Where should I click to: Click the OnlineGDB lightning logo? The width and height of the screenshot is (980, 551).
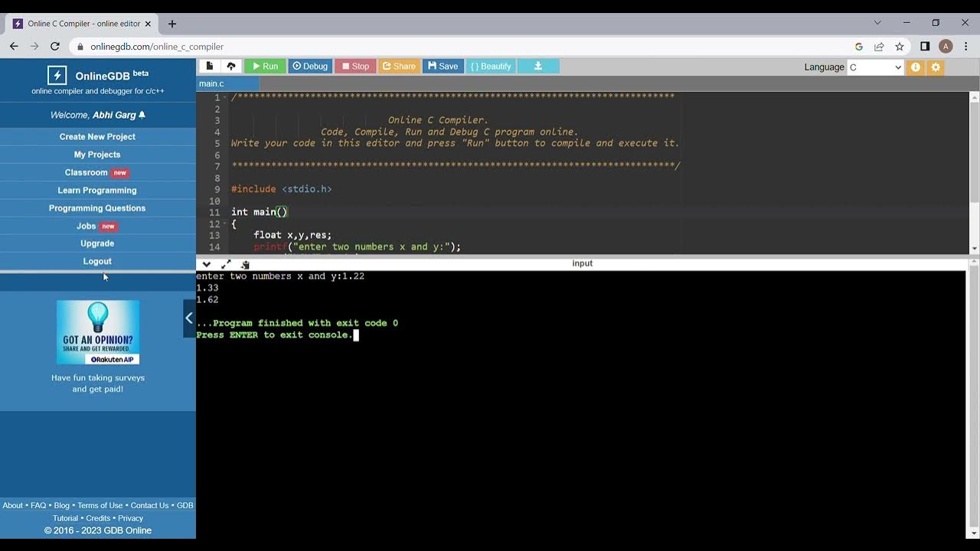57,75
